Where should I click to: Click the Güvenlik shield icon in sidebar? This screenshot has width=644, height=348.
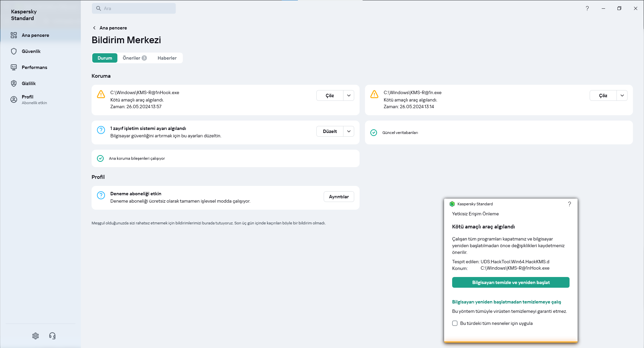14,51
